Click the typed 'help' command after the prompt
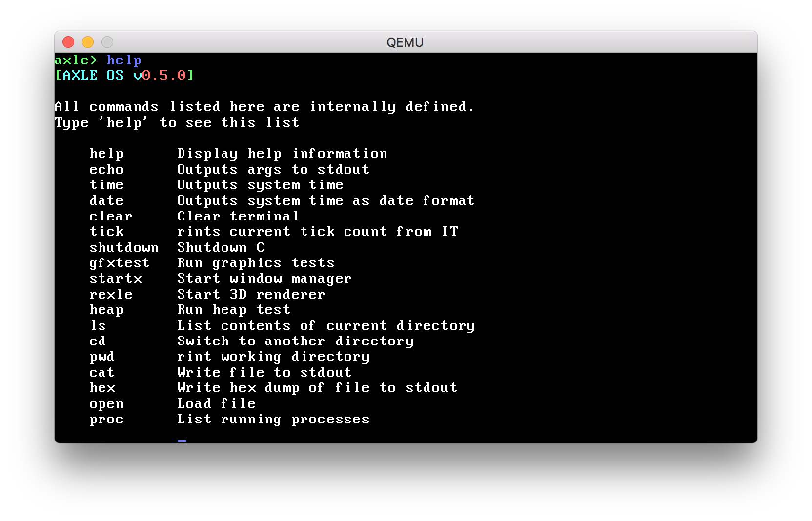This screenshot has height=521, width=812. pyautogui.click(x=124, y=60)
